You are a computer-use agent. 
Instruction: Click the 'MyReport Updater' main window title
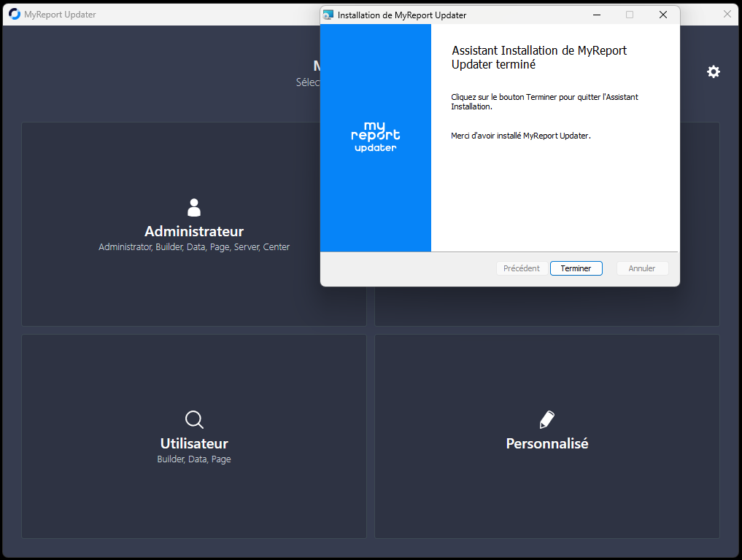pyautogui.click(x=60, y=15)
